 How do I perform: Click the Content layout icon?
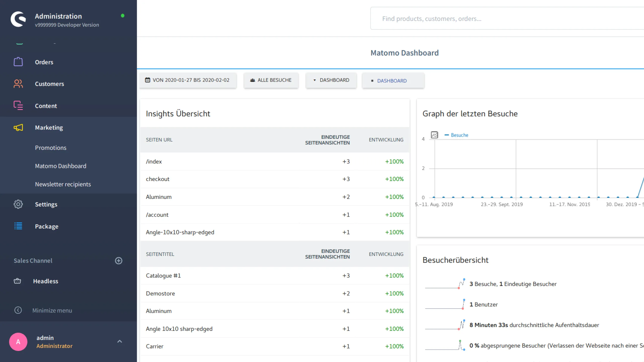point(18,106)
